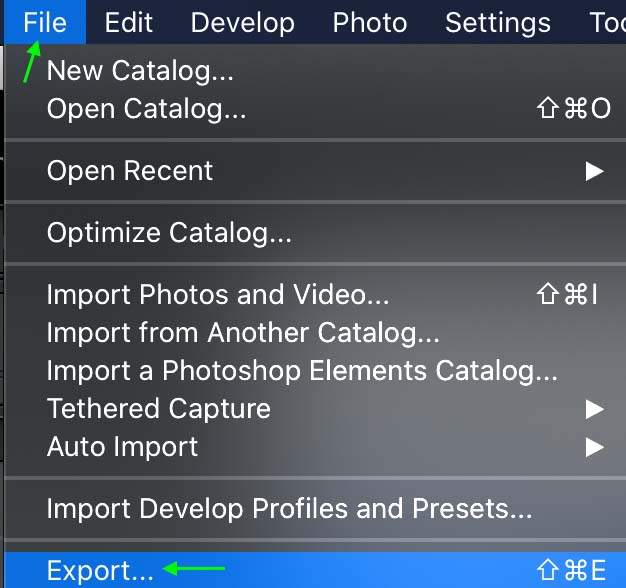Open the Edit menu

click(x=129, y=22)
